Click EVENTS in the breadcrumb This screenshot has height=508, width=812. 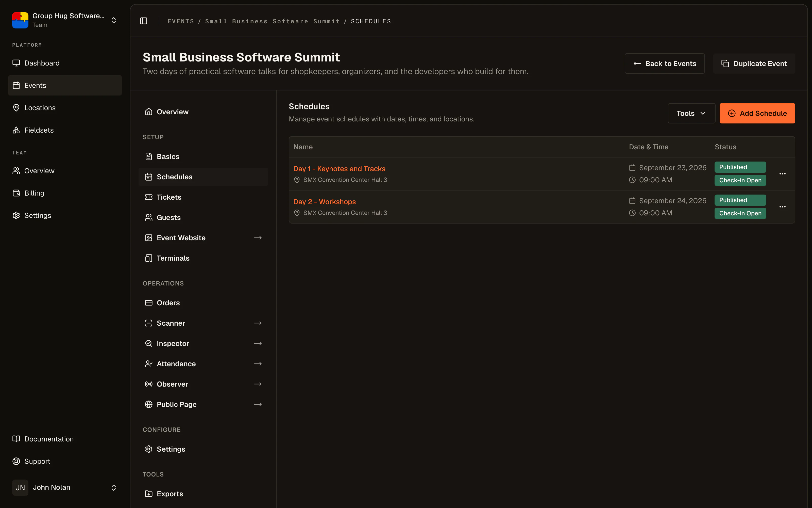coord(180,21)
